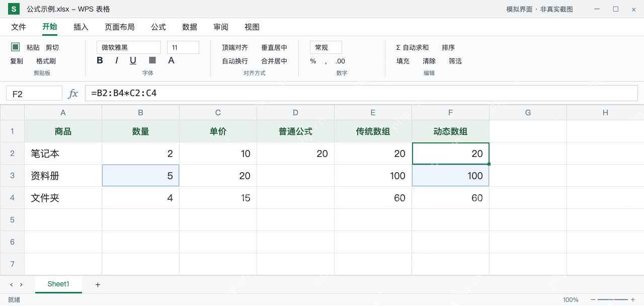644x306 pixels.
Task: Apply percent number format
Action: tap(313, 61)
